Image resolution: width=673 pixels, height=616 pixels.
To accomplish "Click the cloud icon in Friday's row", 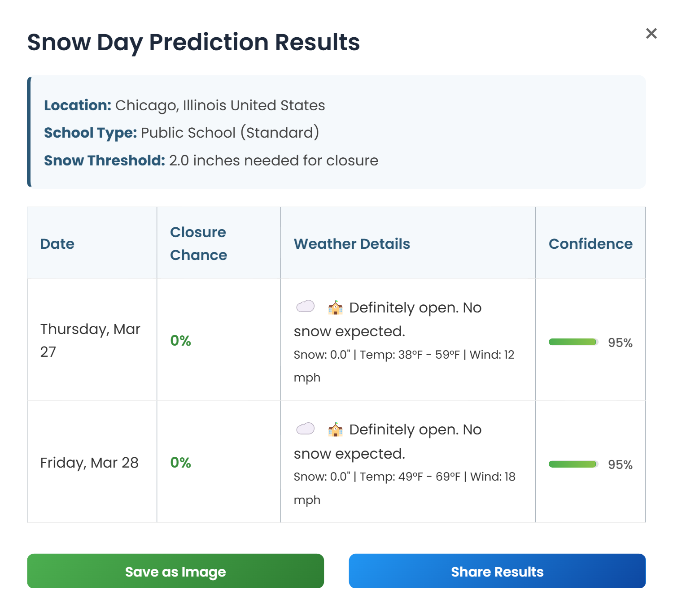I will (306, 429).
